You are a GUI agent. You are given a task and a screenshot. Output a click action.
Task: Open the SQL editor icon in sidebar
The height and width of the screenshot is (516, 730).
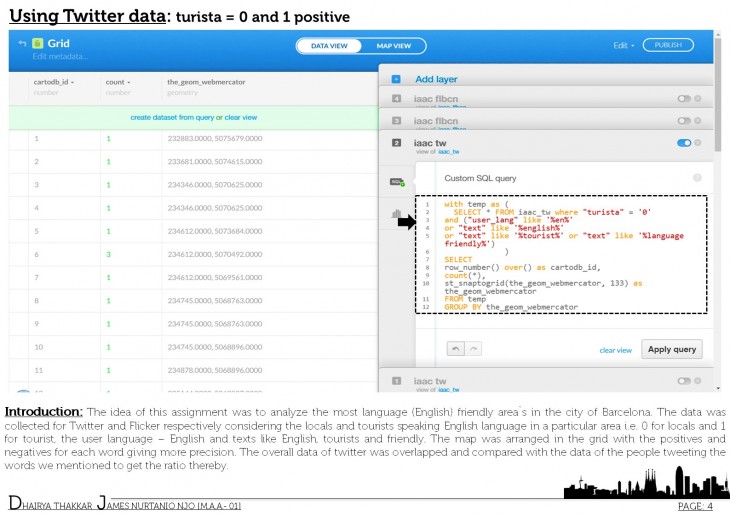(x=396, y=182)
